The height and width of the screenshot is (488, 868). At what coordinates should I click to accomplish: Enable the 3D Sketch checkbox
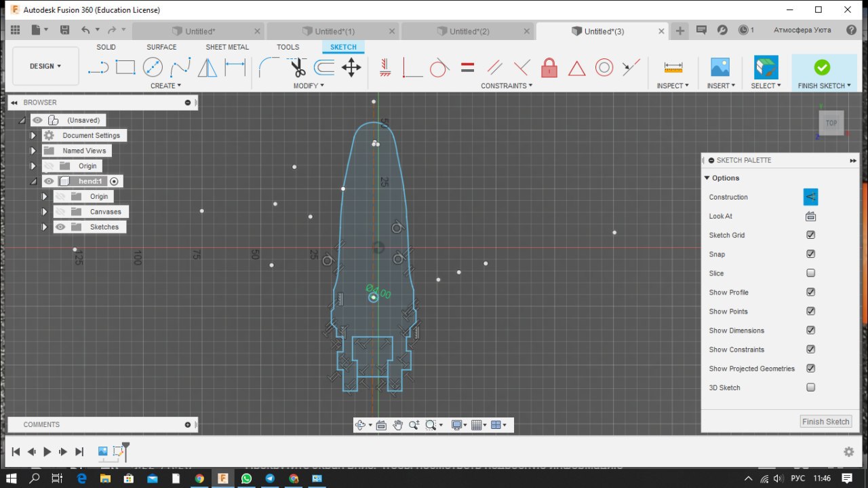[810, 388]
